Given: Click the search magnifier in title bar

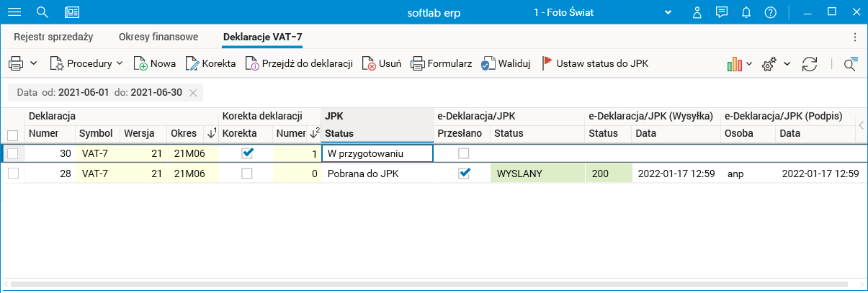Looking at the screenshot, I should click(x=42, y=12).
